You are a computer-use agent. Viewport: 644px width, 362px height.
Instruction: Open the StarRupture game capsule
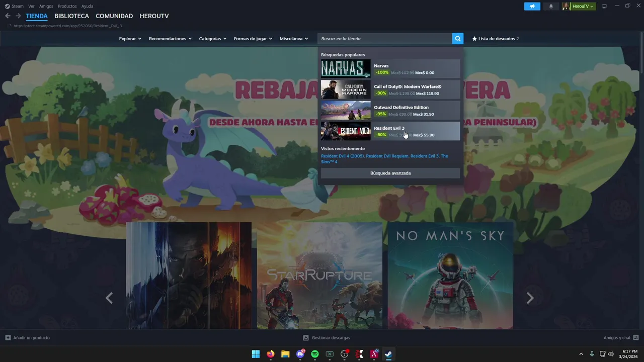tap(319, 276)
